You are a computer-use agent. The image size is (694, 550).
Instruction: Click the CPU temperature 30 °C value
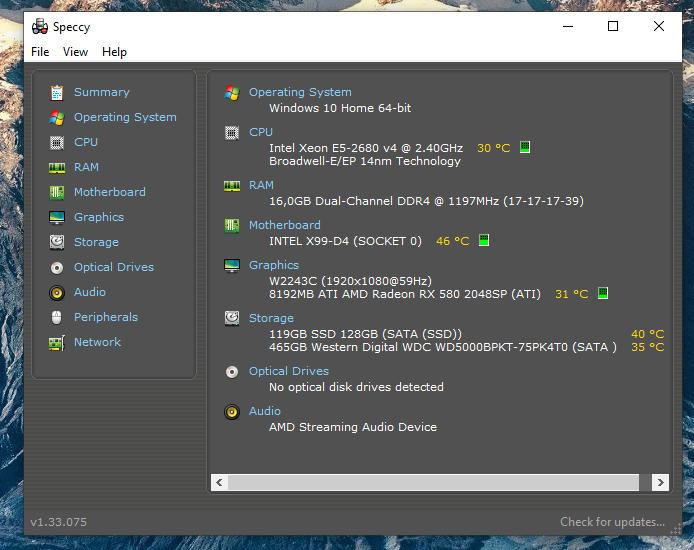[x=494, y=148]
